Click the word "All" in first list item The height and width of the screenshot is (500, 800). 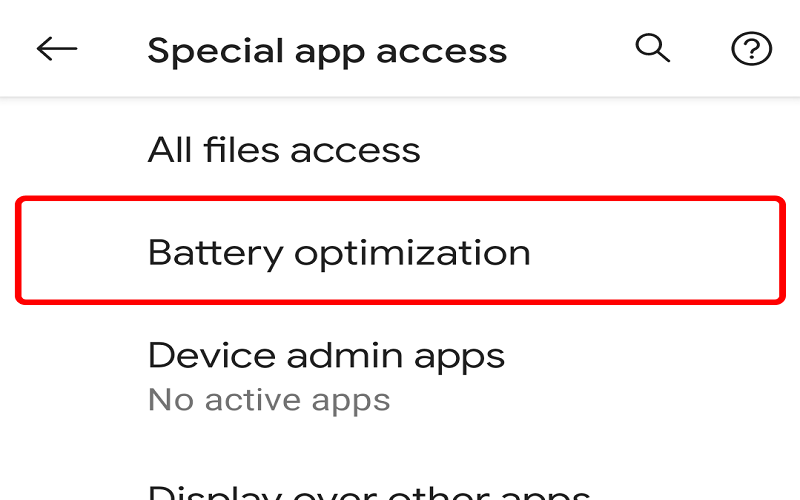[170, 150]
